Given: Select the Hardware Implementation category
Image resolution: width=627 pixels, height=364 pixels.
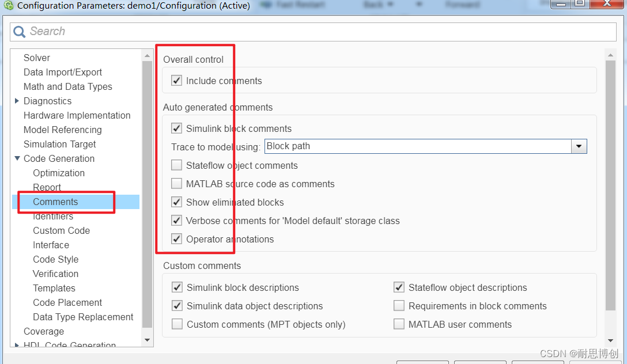Looking at the screenshot, I should click(x=77, y=115).
